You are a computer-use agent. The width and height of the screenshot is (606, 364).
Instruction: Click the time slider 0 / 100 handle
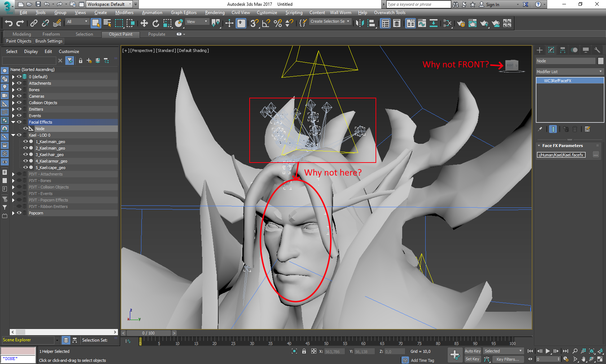pos(148,333)
